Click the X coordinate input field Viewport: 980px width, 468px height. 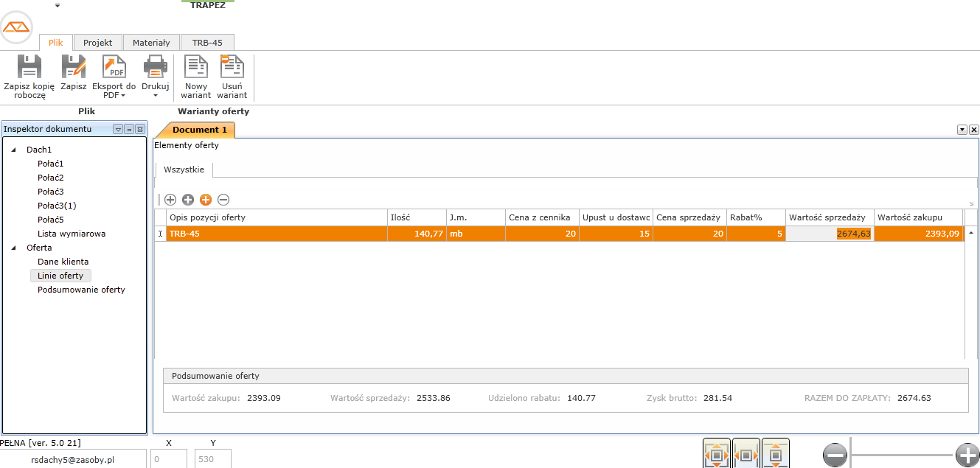(169, 459)
